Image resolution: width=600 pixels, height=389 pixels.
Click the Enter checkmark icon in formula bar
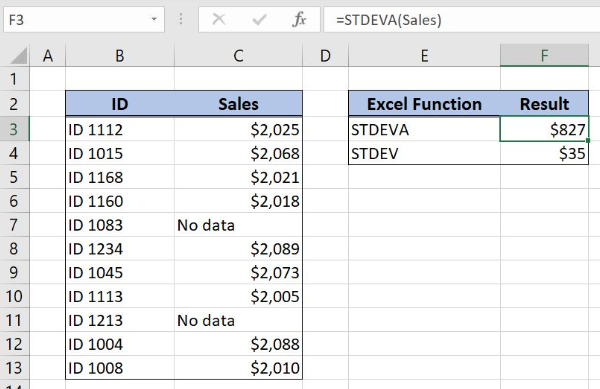[259, 19]
